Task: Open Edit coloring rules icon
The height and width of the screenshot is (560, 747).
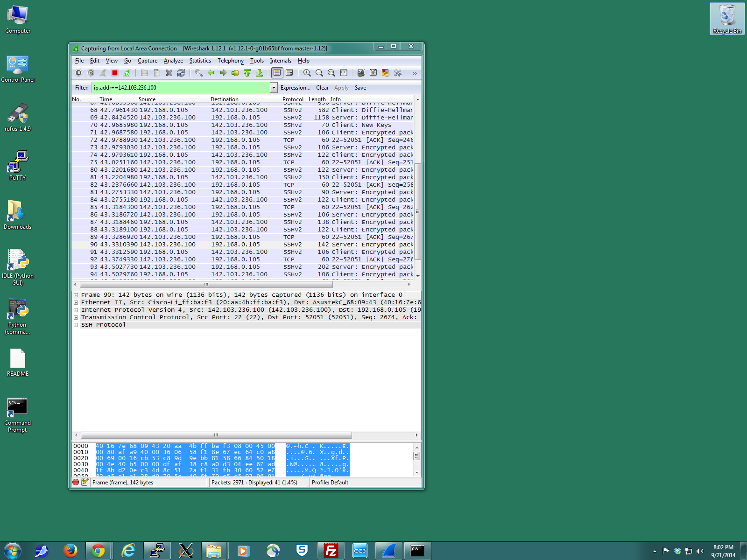Action: (x=386, y=73)
